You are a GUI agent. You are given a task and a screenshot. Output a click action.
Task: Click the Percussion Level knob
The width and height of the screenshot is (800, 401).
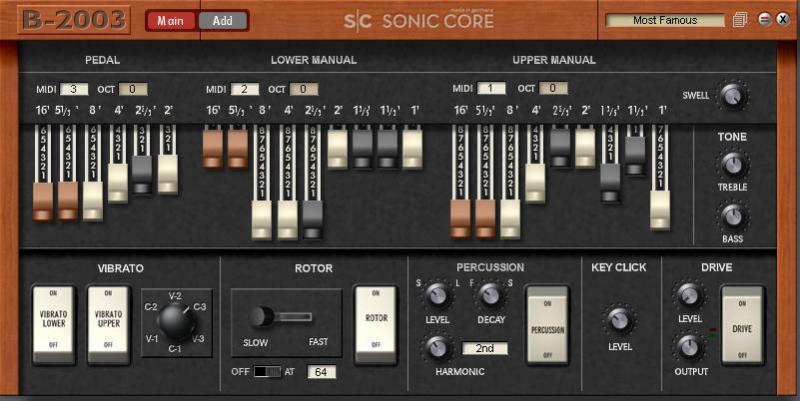(x=437, y=294)
